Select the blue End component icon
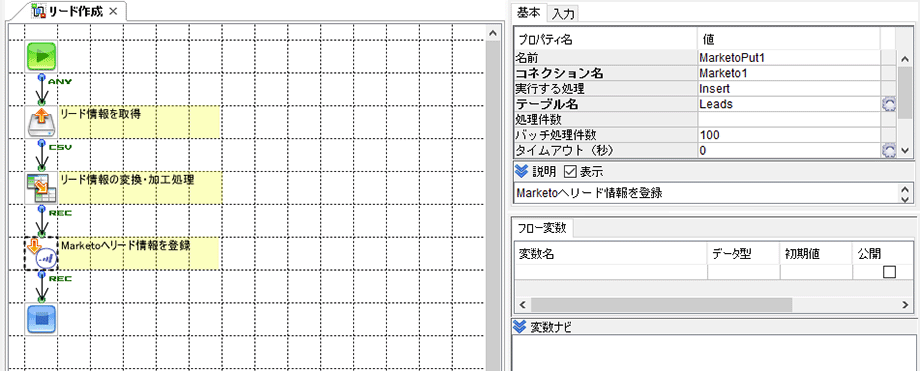Screen dimensions: 920x371 click(x=41, y=319)
